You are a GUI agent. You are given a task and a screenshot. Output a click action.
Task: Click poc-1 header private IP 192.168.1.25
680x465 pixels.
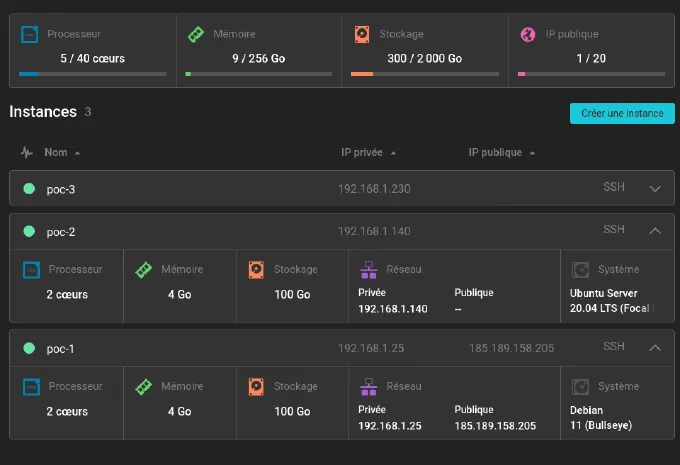(371, 348)
